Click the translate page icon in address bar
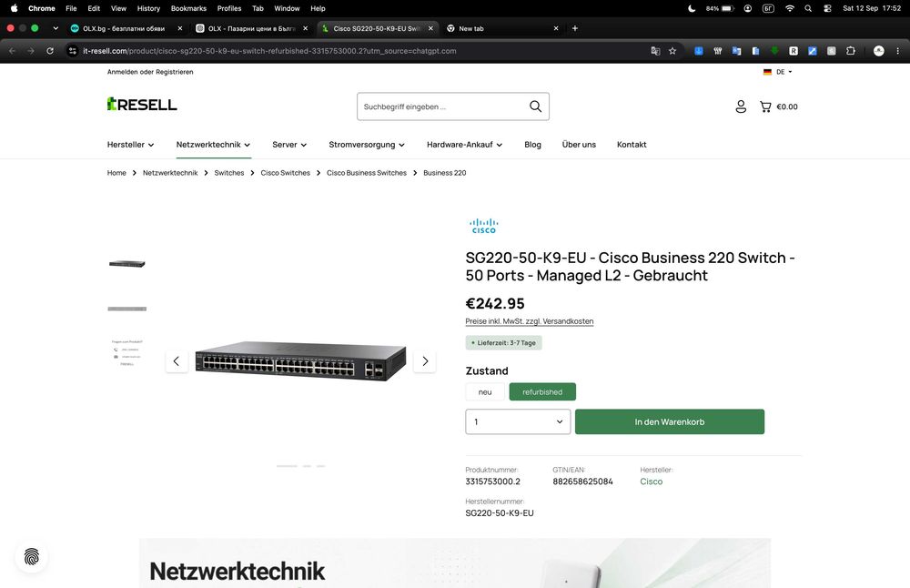This screenshot has width=910, height=588. click(655, 51)
